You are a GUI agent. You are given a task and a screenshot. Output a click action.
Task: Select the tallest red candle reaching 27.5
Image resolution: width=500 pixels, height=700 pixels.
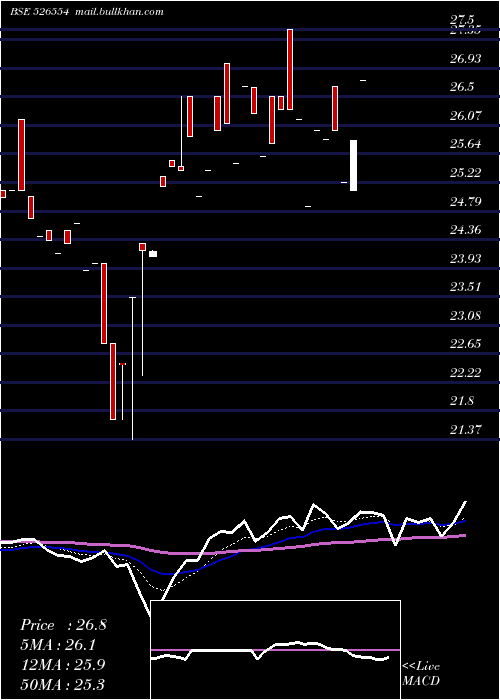pyautogui.click(x=290, y=69)
